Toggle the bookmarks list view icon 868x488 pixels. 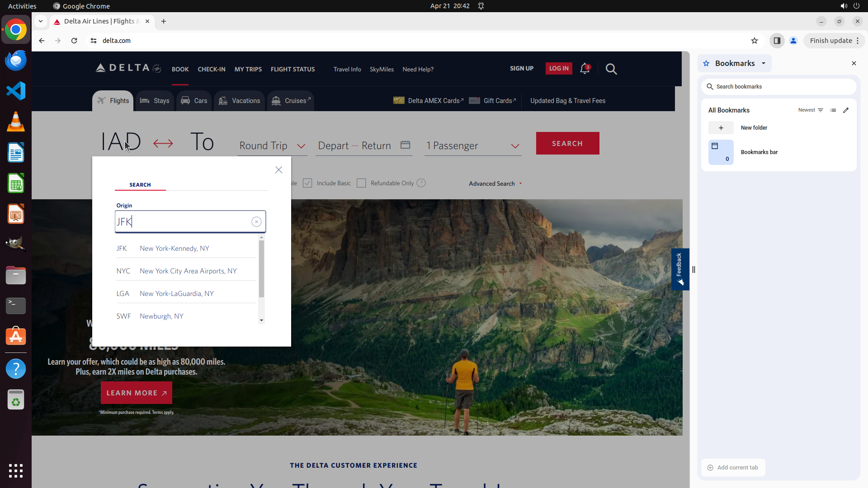(833, 110)
